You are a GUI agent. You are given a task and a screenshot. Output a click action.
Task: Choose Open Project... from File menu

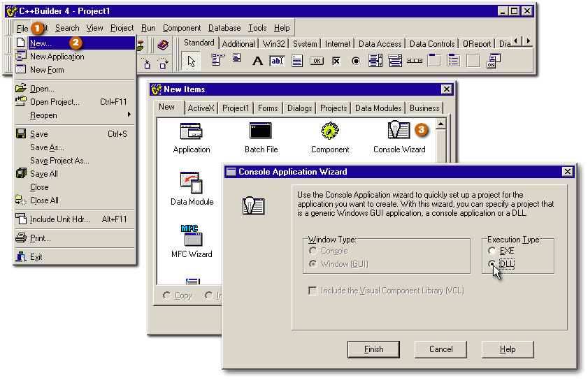[x=75, y=102]
